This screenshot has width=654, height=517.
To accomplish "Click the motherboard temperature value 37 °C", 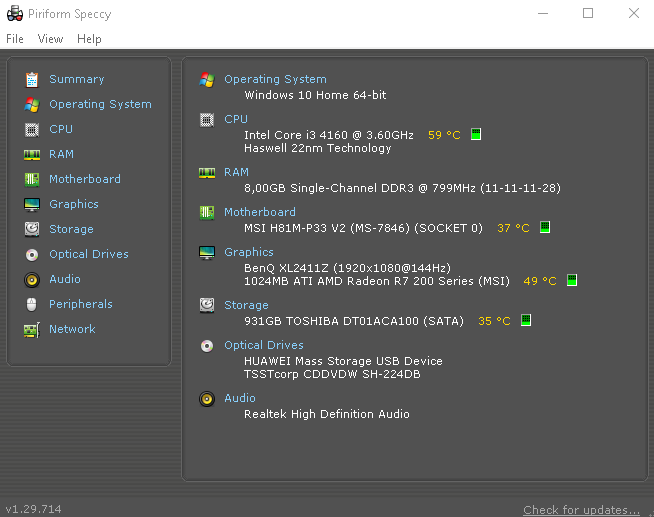I will pyautogui.click(x=513, y=228).
